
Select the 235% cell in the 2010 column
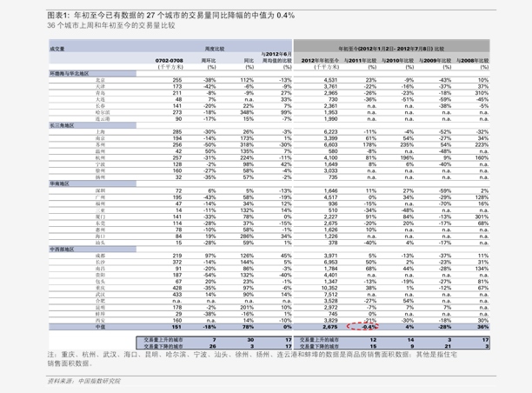[407, 145]
